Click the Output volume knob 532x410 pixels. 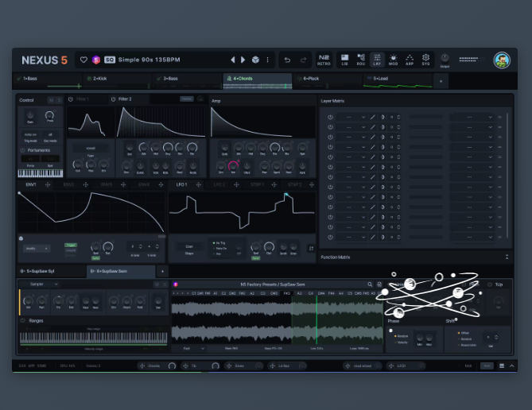coord(445,58)
